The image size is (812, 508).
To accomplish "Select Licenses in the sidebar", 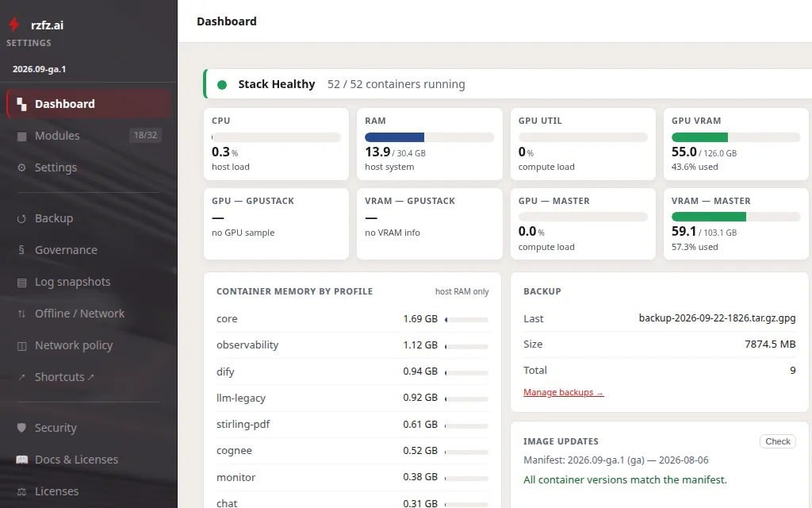I will pyautogui.click(x=89, y=491).
